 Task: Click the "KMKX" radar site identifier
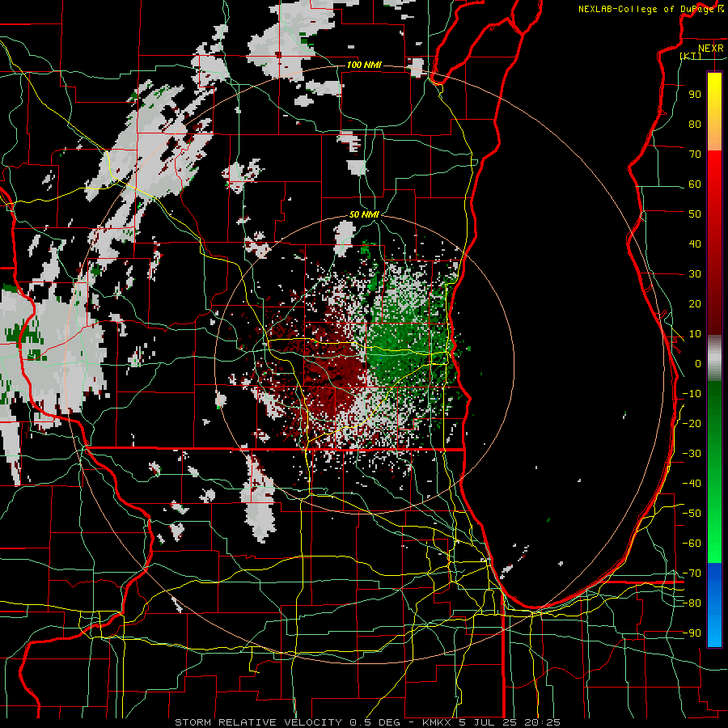pyautogui.click(x=437, y=722)
